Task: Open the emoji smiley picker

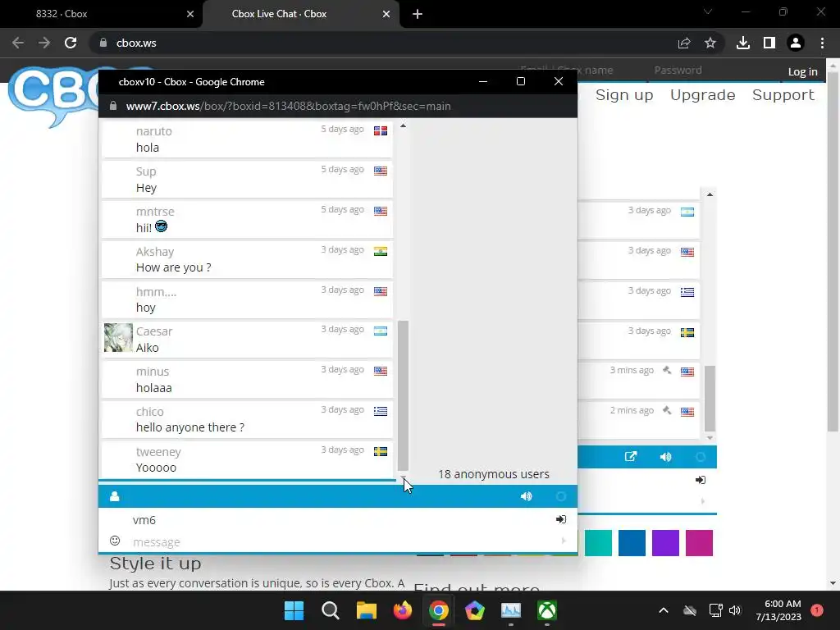Action: point(115,541)
